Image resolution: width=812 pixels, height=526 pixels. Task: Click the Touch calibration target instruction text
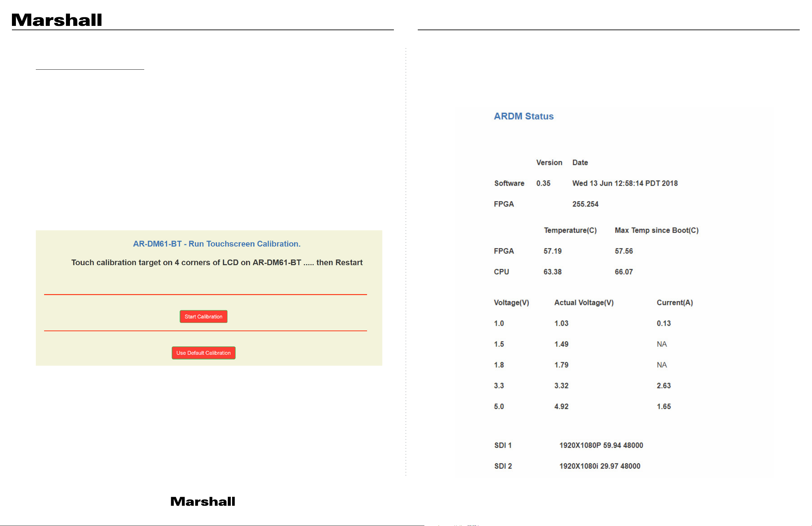[217, 262]
